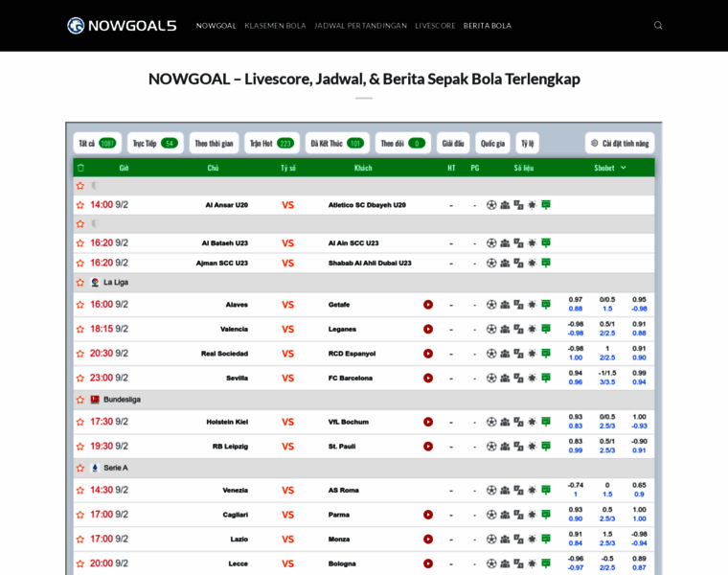Click the trash icon in table header

point(80,168)
